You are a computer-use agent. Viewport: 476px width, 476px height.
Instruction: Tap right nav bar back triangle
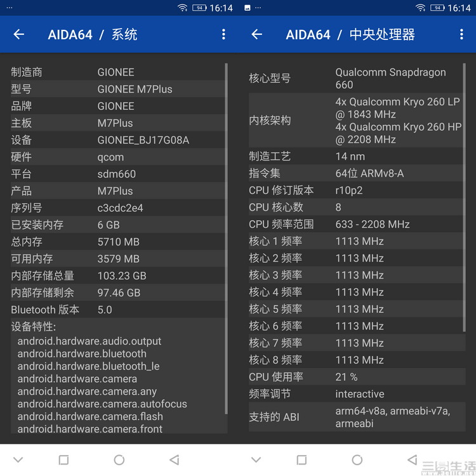413,459
